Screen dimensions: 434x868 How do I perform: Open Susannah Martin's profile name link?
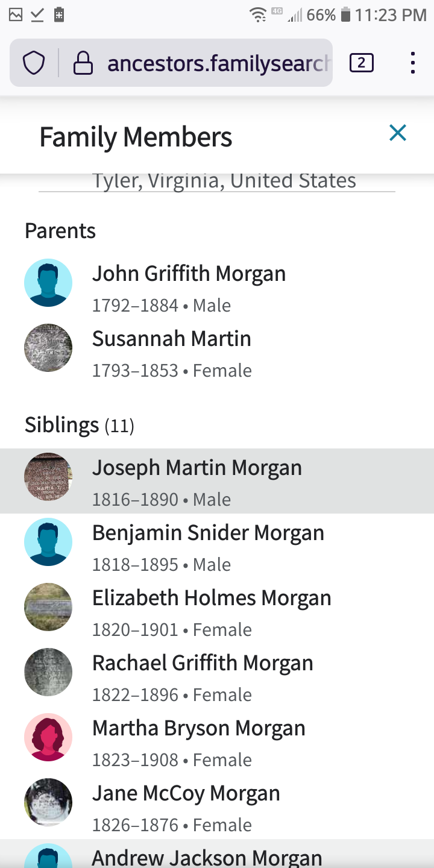[172, 339]
